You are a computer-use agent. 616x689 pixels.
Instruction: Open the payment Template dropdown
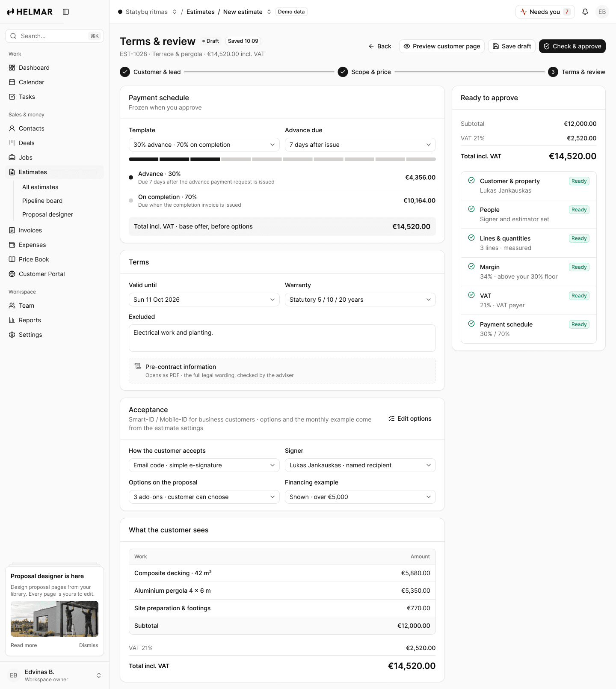coord(204,145)
